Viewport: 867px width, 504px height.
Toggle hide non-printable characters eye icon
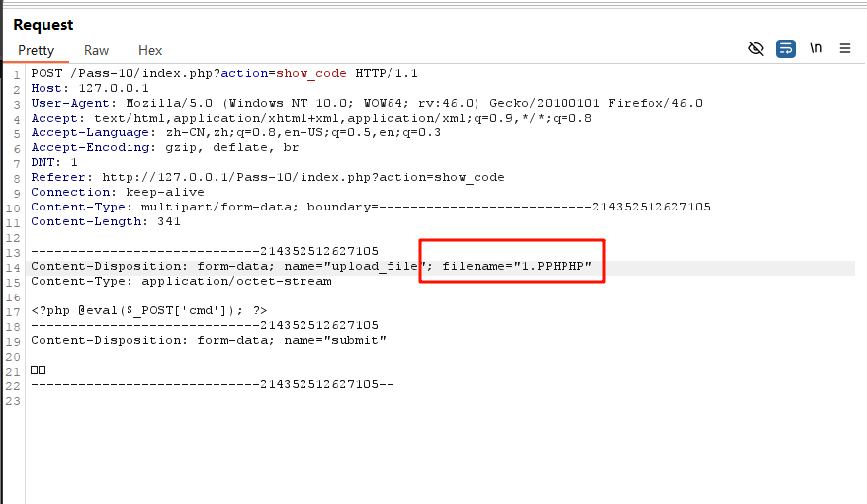[x=756, y=49]
